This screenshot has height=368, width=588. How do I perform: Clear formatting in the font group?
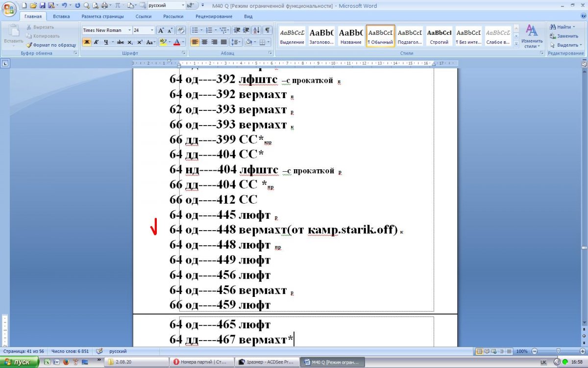(x=180, y=30)
